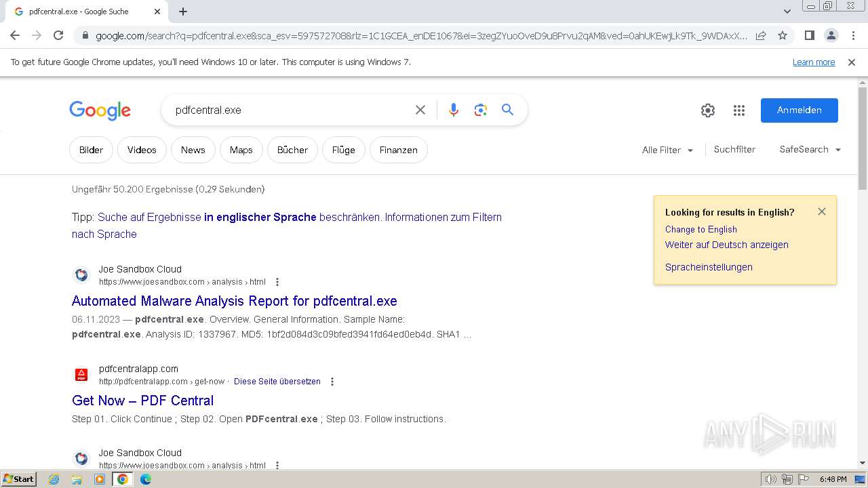The width and height of the screenshot is (868, 488).
Task: Select the Finanzen filter
Action: [x=399, y=150]
